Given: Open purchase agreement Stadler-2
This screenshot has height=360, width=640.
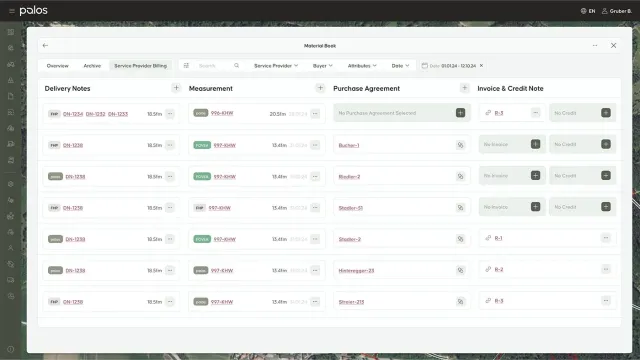Looking at the screenshot, I should point(350,239).
